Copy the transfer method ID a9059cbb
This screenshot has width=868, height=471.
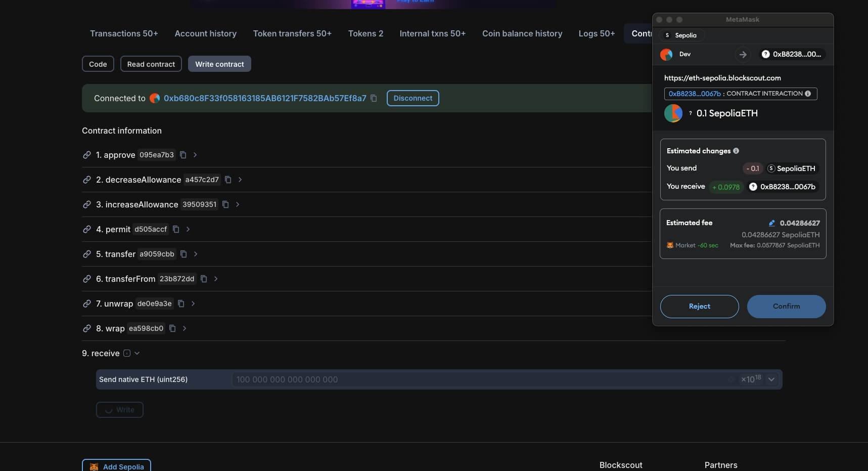point(184,254)
